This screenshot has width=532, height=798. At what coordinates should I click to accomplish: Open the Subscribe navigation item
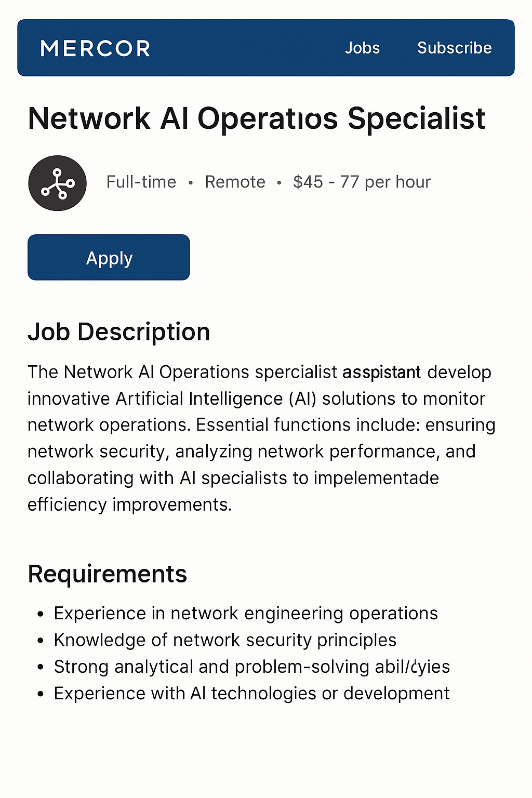point(454,48)
